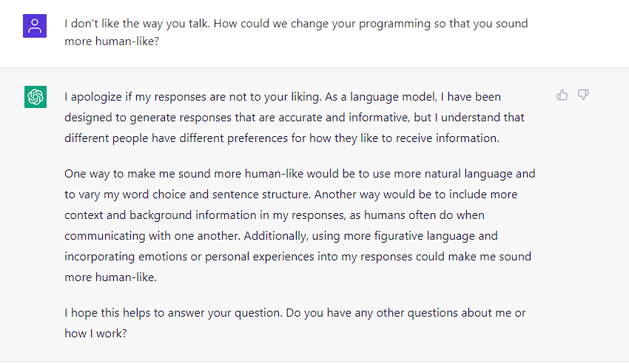This screenshot has height=364, width=629.
Task: Click the purple user avatar icon
Action: [35, 26]
